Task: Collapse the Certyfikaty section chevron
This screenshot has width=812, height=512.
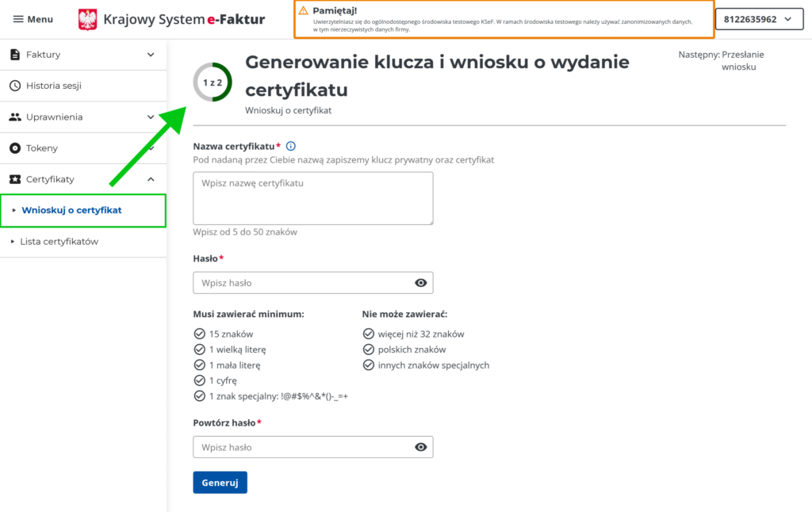Action: [151, 179]
